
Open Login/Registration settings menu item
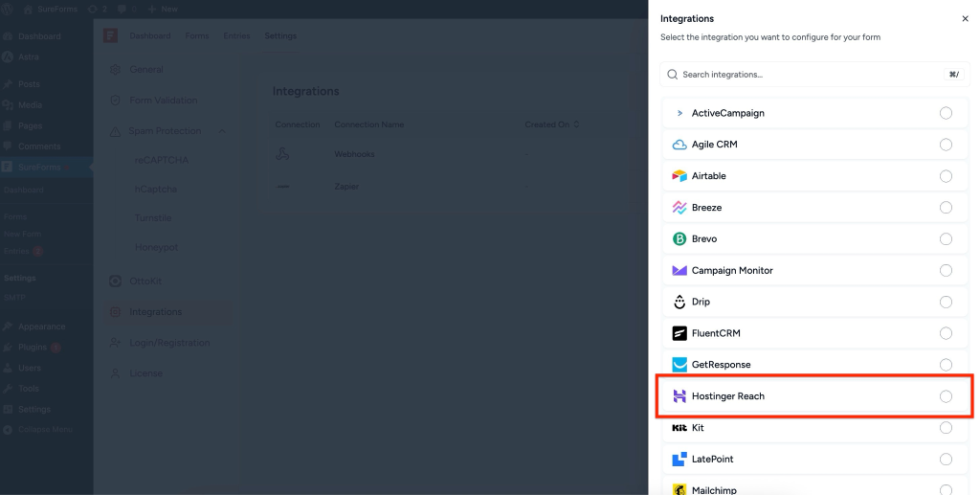(168, 343)
